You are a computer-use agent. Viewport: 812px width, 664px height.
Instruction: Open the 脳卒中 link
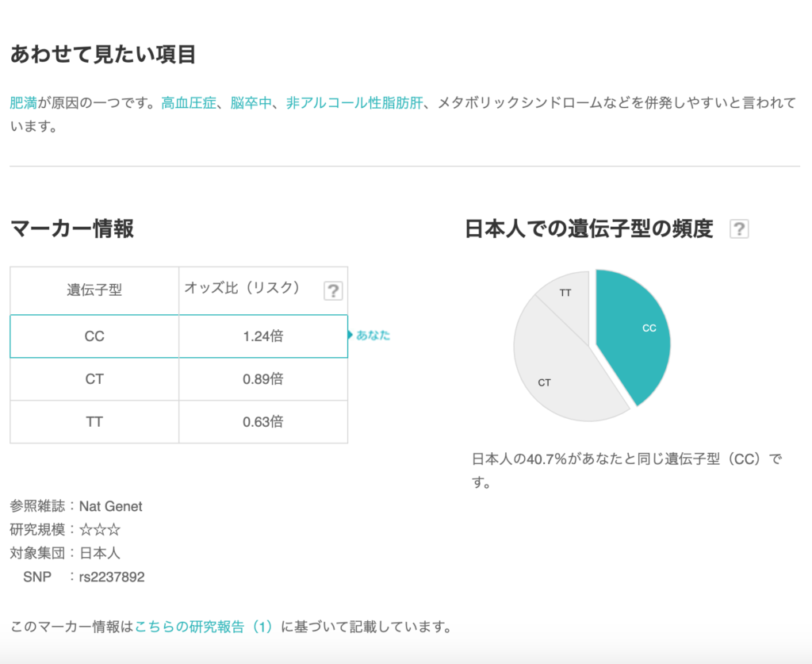point(251,102)
